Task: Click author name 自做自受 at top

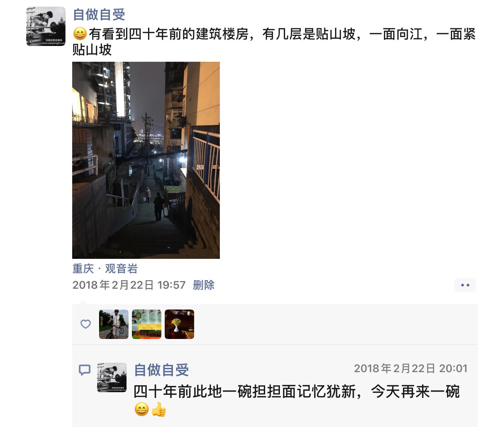Action: (x=99, y=14)
